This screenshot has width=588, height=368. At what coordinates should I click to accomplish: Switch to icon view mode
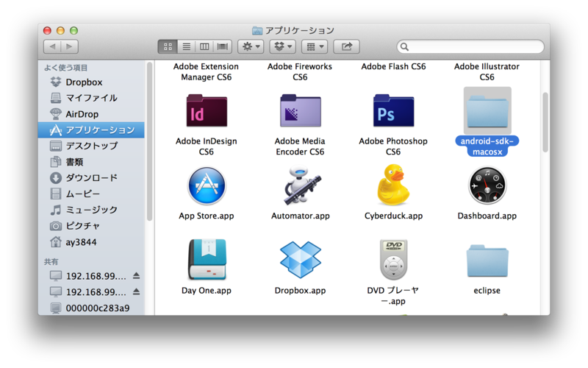168,46
